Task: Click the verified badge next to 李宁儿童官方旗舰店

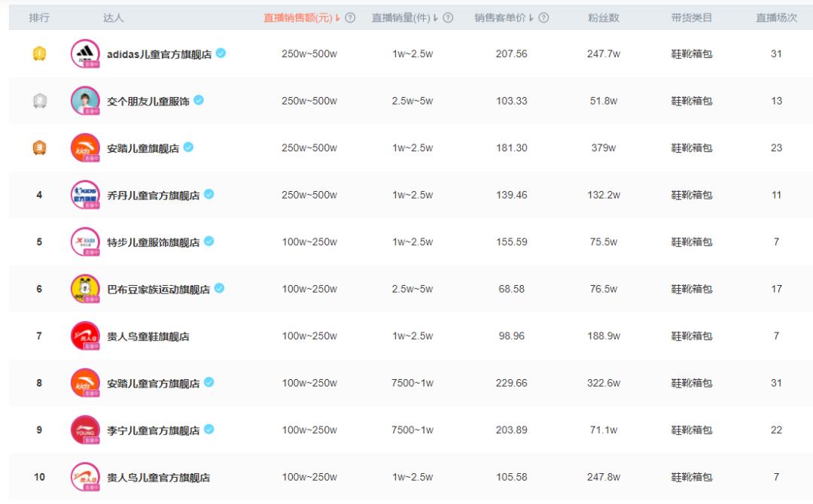Action: click(x=208, y=429)
